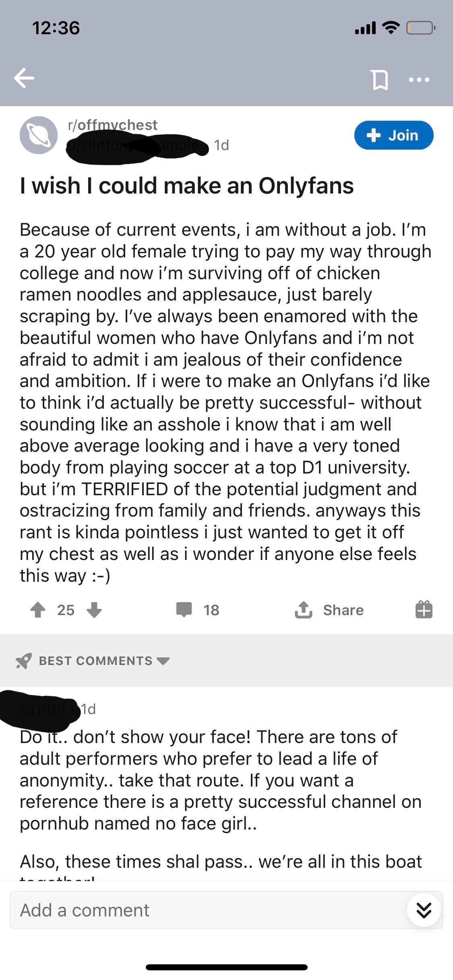Open the three-dot overflow menu
The width and height of the screenshot is (453, 980).
(419, 80)
